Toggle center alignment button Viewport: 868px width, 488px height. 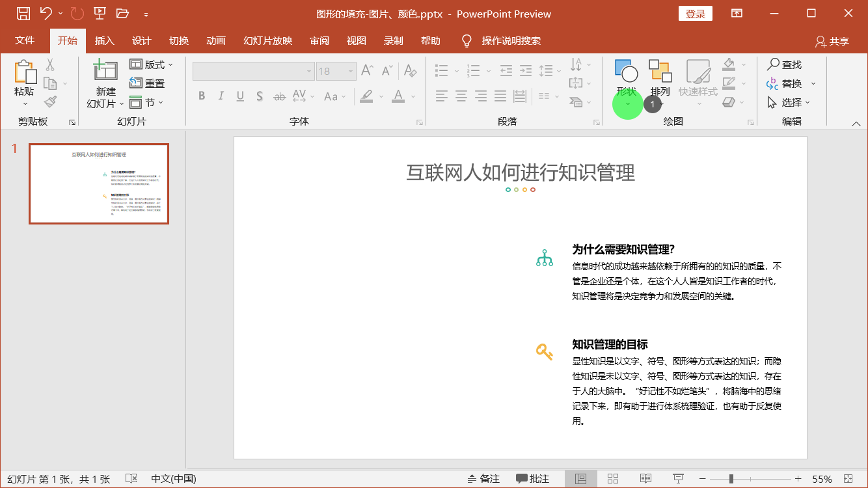[461, 96]
